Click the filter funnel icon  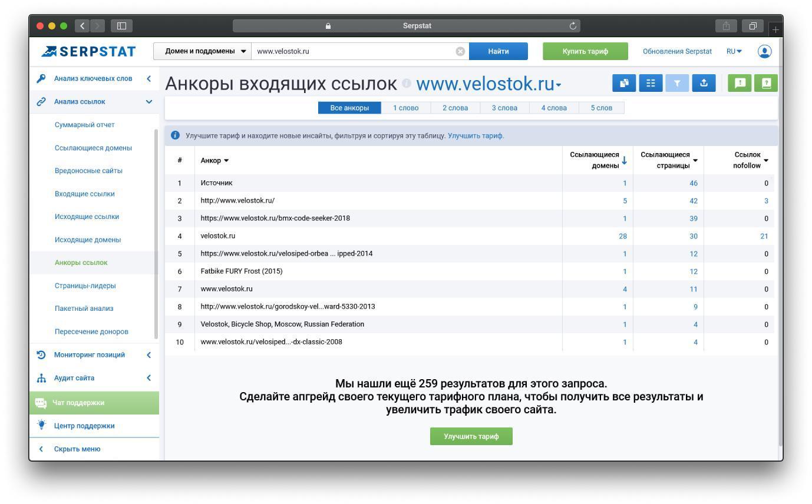pyautogui.click(x=677, y=83)
